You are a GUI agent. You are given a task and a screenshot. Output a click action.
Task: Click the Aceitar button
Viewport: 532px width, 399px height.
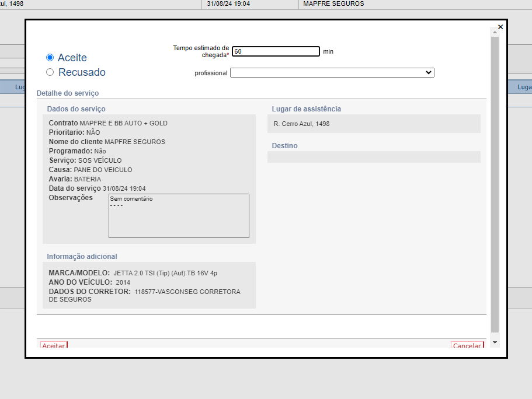pyautogui.click(x=54, y=345)
